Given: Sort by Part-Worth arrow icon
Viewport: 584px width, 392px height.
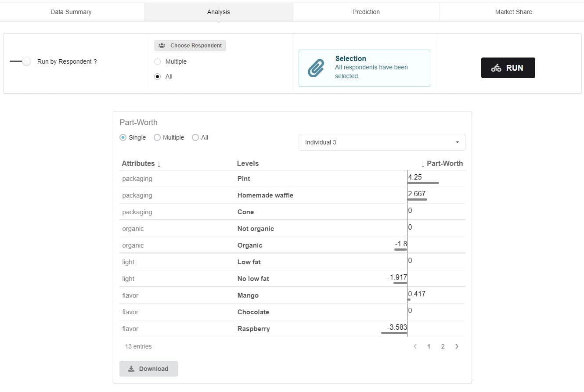Looking at the screenshot, I should [x=422, y=164].
